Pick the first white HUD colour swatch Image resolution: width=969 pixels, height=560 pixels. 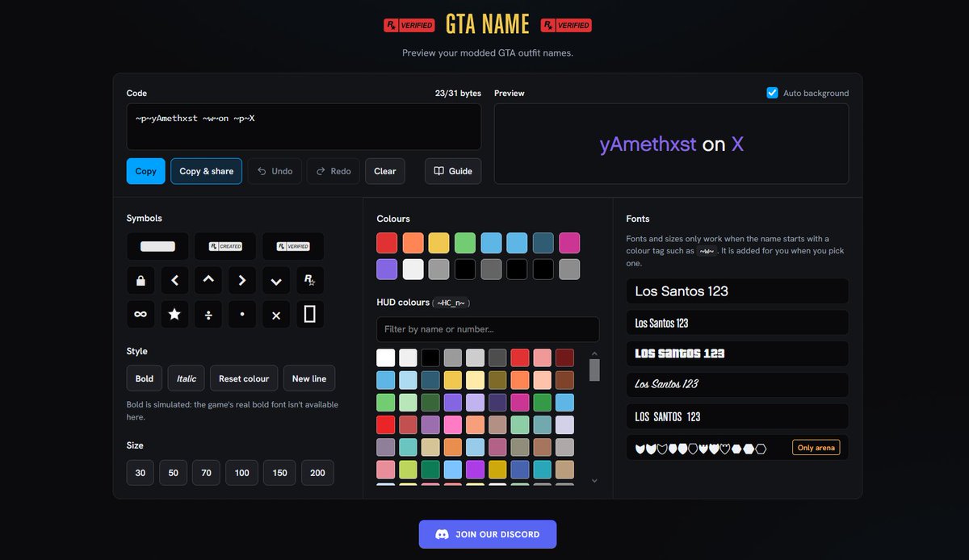[x=386, y=357]
